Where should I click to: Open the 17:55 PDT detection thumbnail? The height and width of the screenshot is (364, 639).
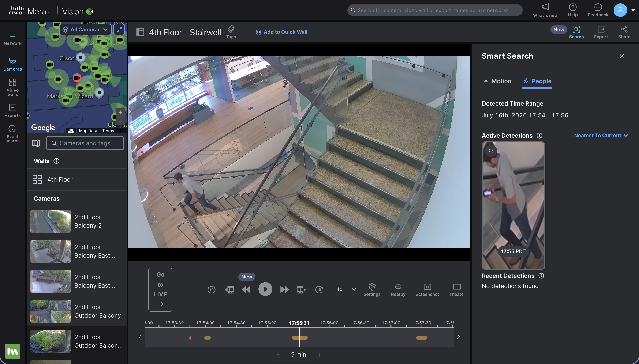[513, 205]
